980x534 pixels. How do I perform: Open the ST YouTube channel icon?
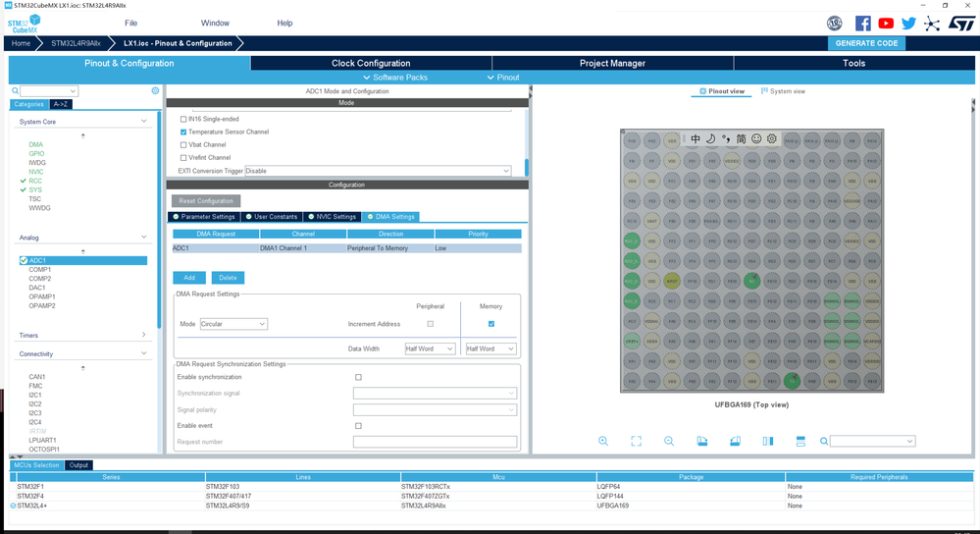pos(886,24)
